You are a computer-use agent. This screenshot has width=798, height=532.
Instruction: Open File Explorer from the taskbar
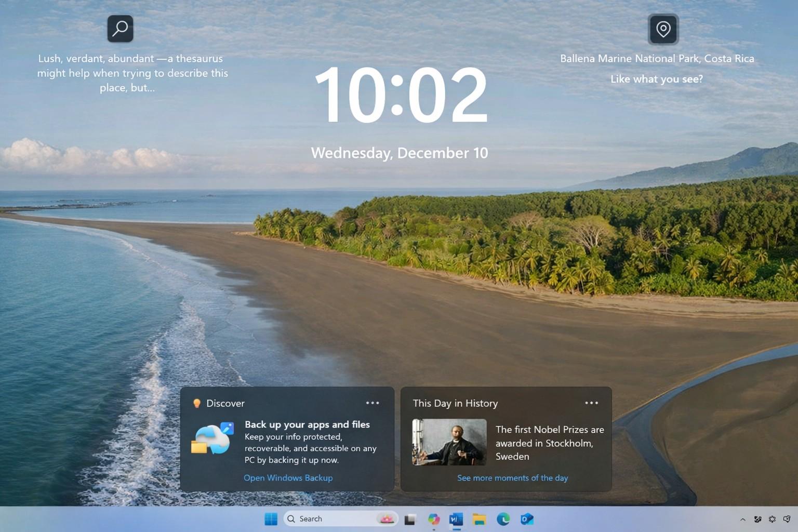tap(479, 519)
